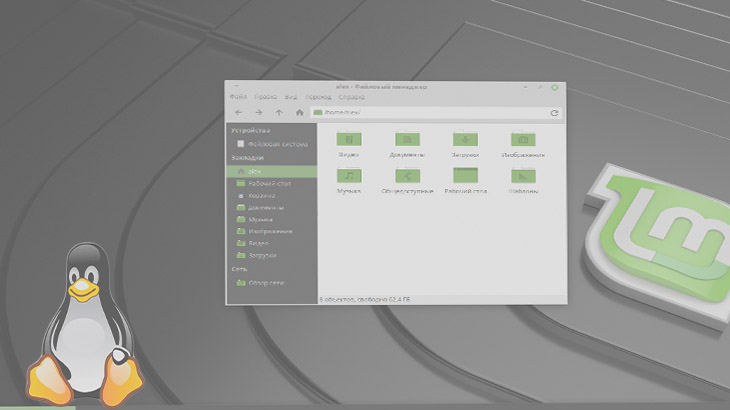Open home folder via the house icon
This screenshot has height=410, width=730.
click(299, 113)
